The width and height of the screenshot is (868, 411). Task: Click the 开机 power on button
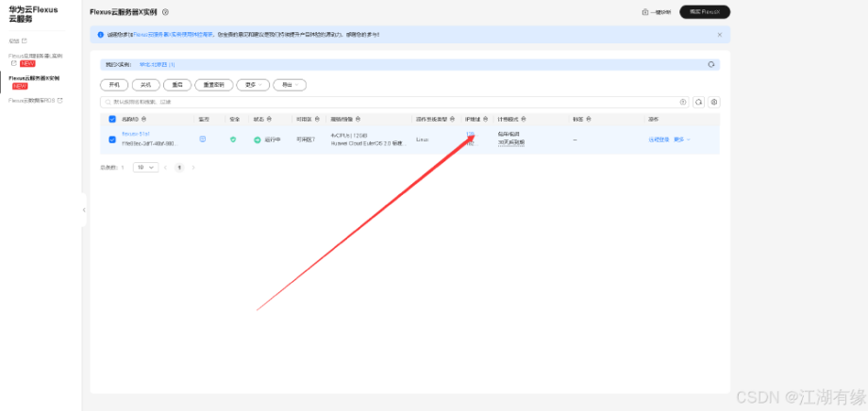[114, 85]
